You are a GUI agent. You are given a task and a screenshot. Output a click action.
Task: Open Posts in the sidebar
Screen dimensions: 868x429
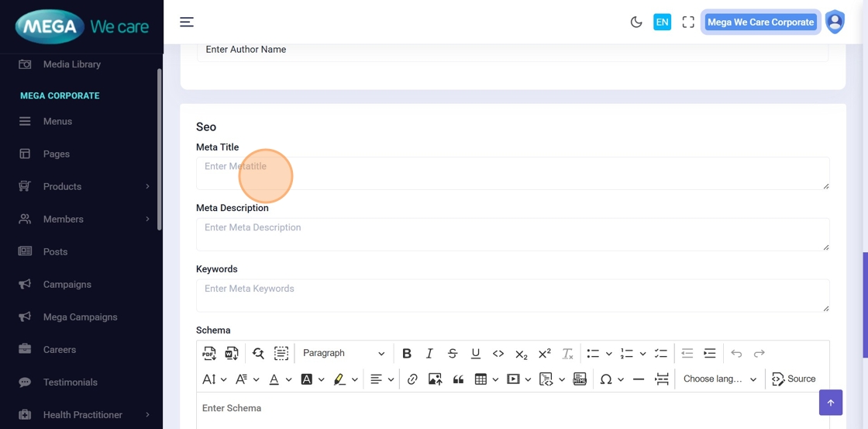pos(55,252)
